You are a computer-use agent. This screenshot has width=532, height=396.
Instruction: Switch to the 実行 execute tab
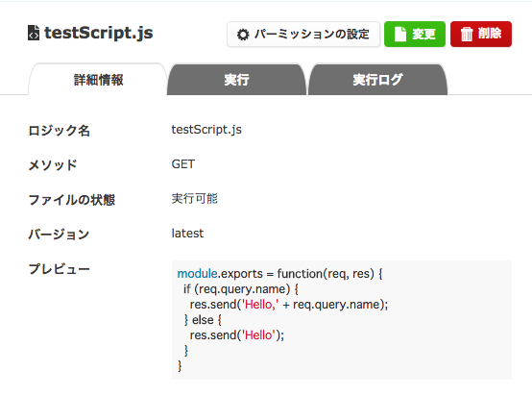237,80
